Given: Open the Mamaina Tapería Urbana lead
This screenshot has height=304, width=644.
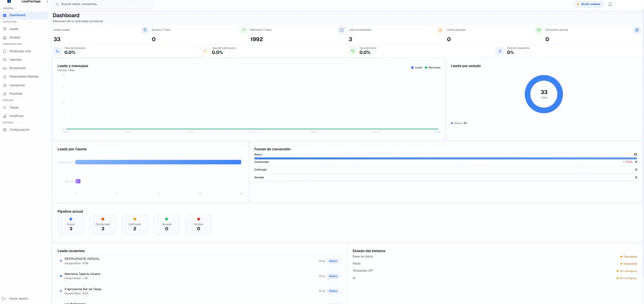Looking at the screenshot, I should pyautogui.click(x=200, y=276).
